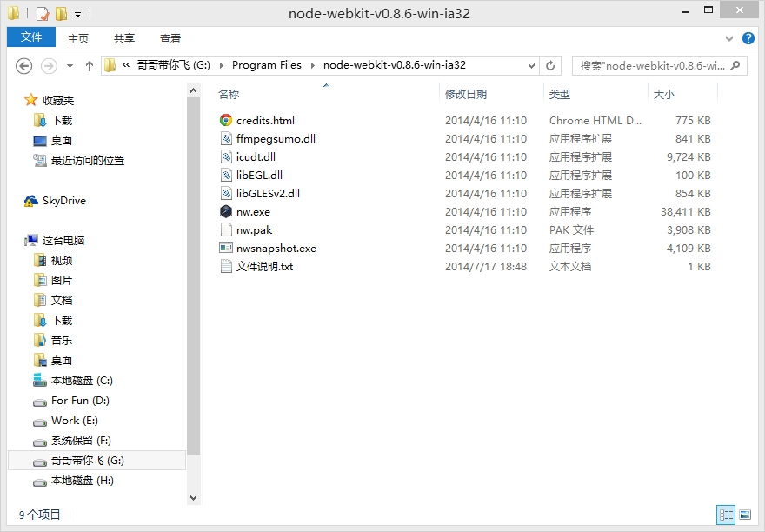
Task: Click the 2014/7/17 18:48 date cell
Action: (x=486, y=267)
